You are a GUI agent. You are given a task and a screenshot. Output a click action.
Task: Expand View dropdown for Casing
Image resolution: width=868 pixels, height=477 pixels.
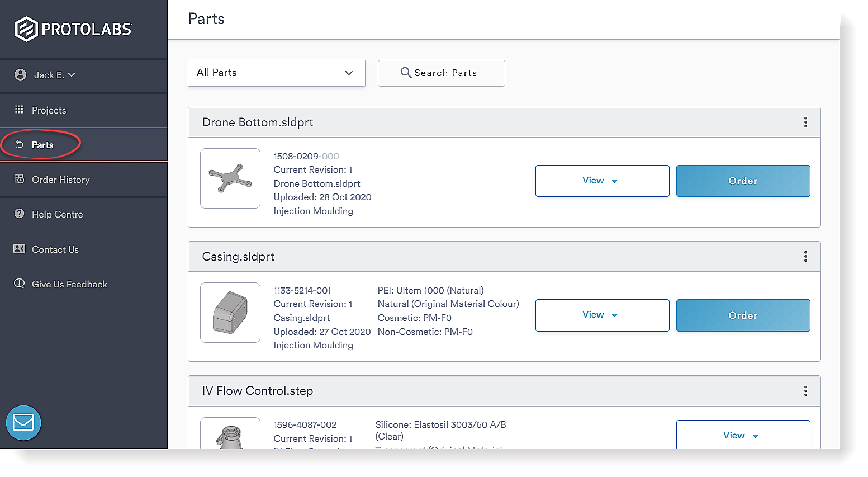(603, 315)
